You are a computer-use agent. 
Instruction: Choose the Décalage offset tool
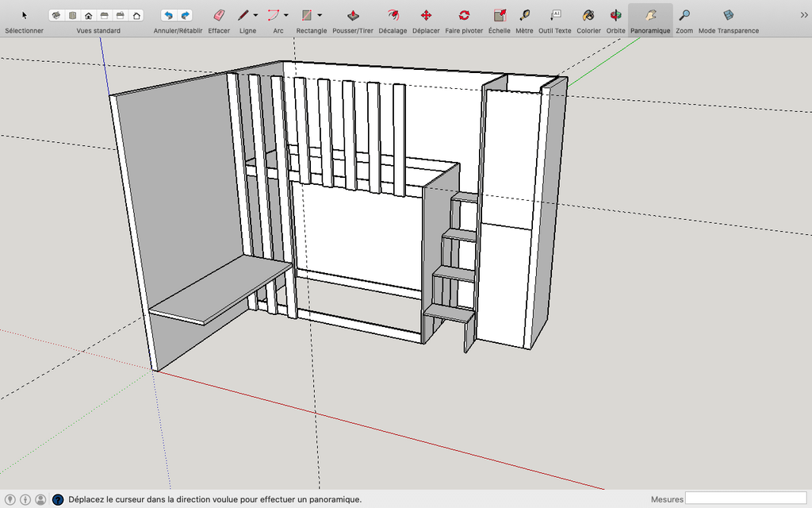coord(393,15)
